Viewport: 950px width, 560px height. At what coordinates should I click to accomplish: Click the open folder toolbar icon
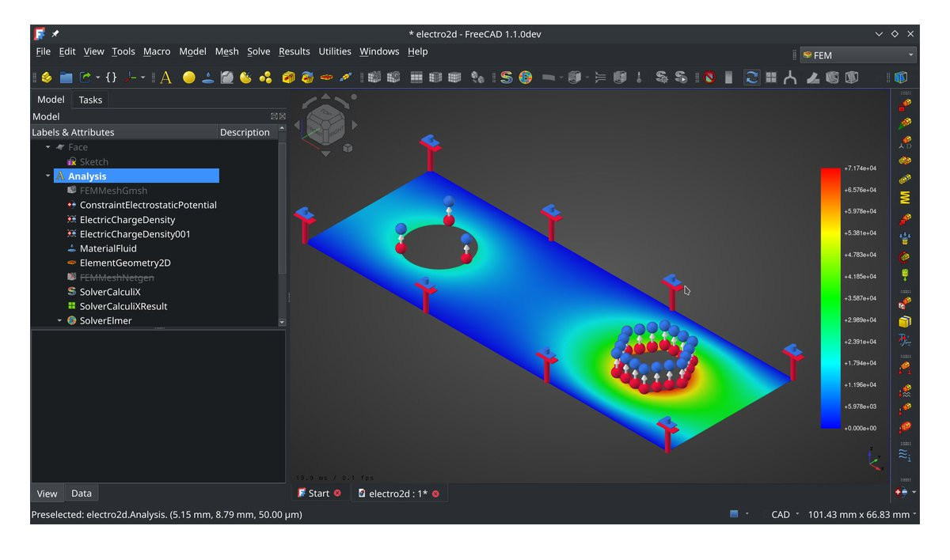(66, 78)
